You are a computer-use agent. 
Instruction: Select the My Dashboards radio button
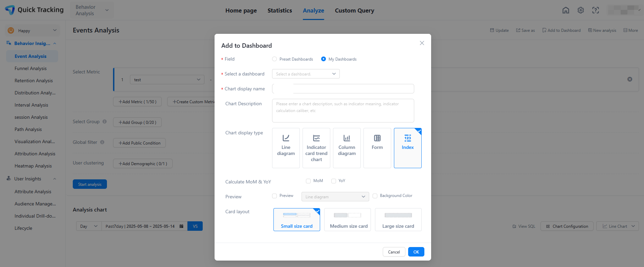pyautogui.click(x=324, y=59)
